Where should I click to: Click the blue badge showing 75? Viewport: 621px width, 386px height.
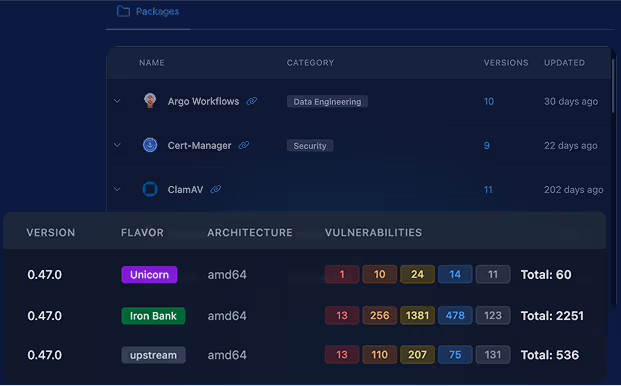pyautogui.click(x=455, y=355)
